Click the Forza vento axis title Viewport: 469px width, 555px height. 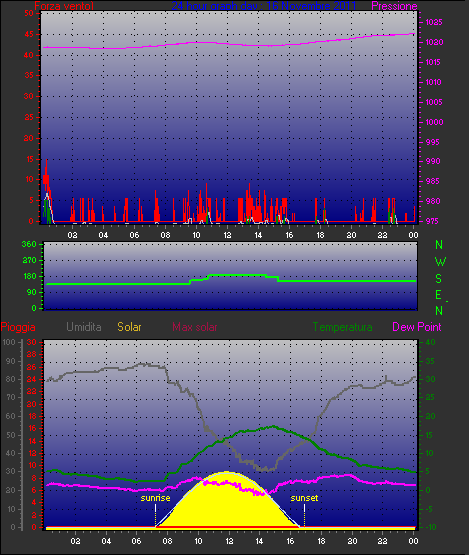(64, 6)
